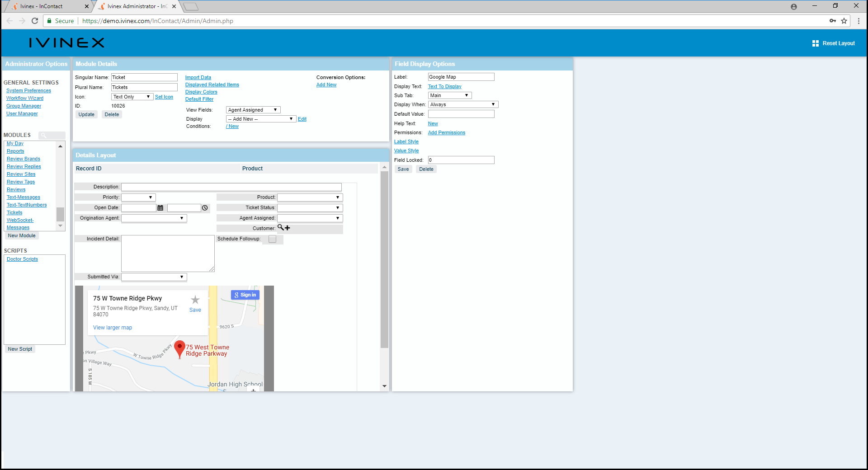Click the saved password key icon
868x470 pixels.
[x=833, y=21]
